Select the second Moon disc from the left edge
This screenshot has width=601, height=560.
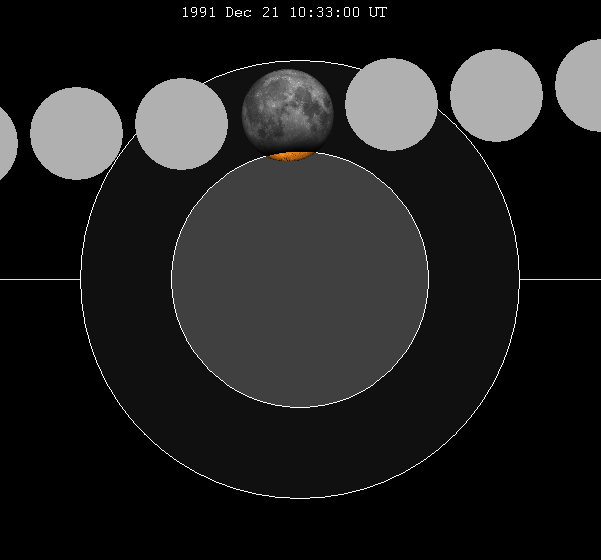click(76, 133)
